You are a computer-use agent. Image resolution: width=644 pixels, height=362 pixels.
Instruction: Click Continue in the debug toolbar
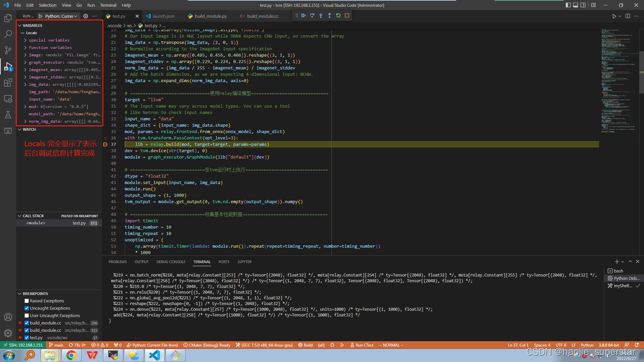303,16
